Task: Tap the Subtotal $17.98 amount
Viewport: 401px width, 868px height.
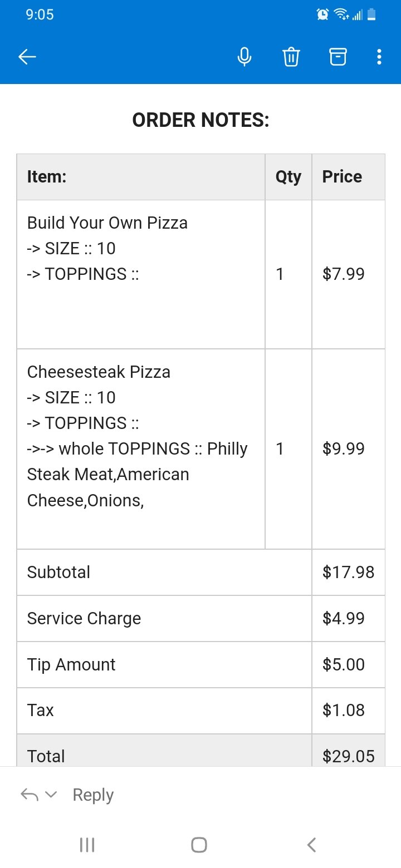Action: tap(348, 572)
